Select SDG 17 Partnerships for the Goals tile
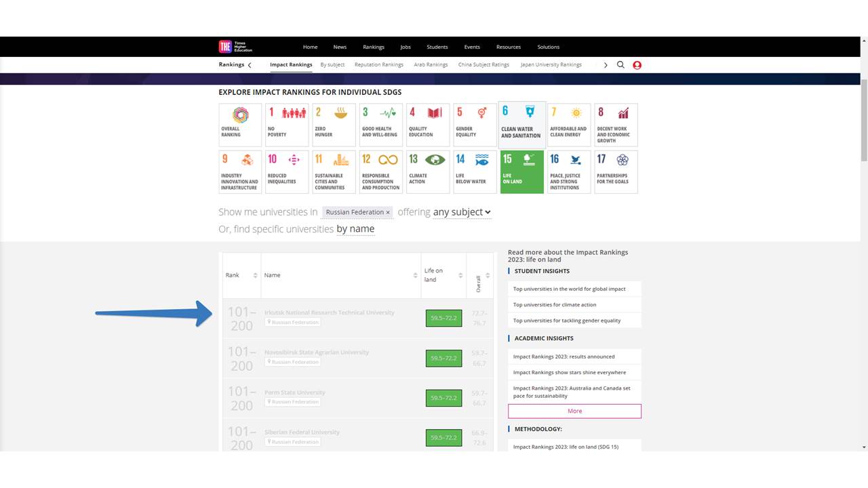Viewport: 868px width, 488px height. point(616,172)
